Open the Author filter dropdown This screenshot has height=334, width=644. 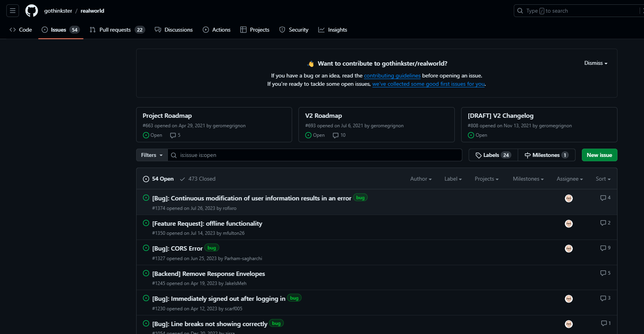point(420,179)
